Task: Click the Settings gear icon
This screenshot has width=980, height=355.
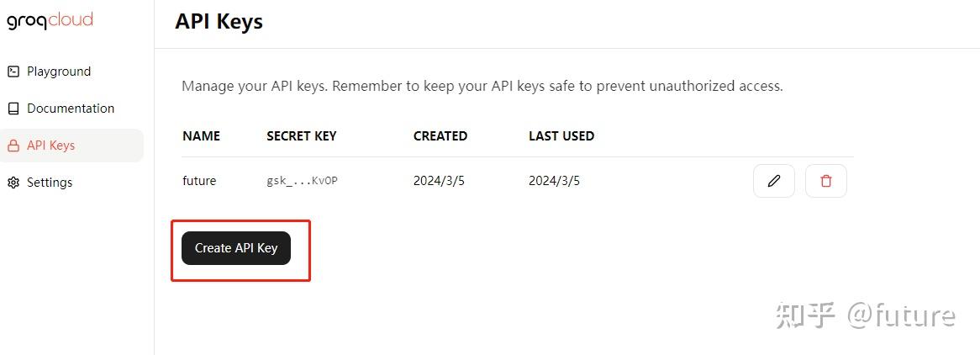Action: [13, 183]
